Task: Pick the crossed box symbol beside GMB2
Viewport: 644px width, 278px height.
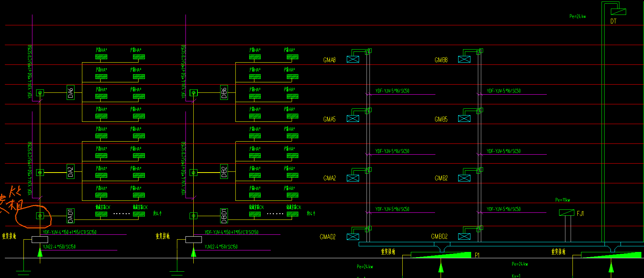Action: pyautogui.click(x=464, y=178)
